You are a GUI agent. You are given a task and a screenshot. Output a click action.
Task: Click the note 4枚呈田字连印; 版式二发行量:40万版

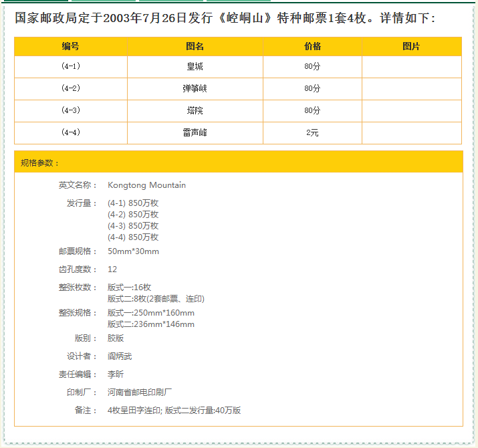point(174,410)
